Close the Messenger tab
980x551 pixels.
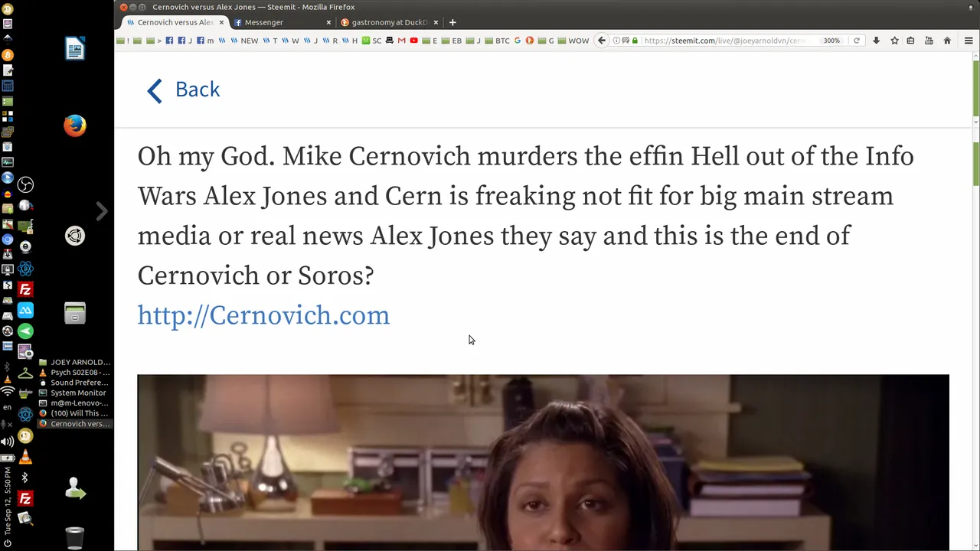[x=328, y=22]
